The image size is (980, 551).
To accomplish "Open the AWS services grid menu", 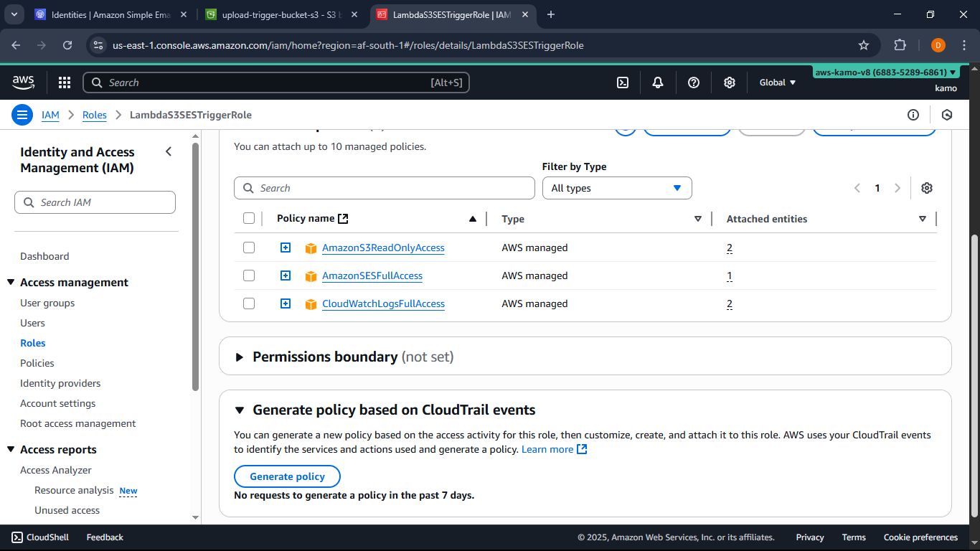I will [x=65, y=83].
